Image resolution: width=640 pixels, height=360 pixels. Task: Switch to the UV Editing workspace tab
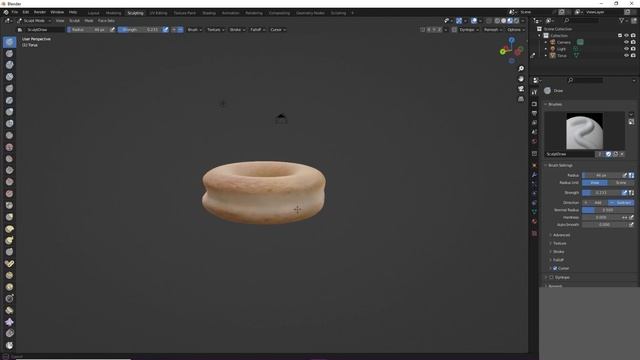coord(158,13)
